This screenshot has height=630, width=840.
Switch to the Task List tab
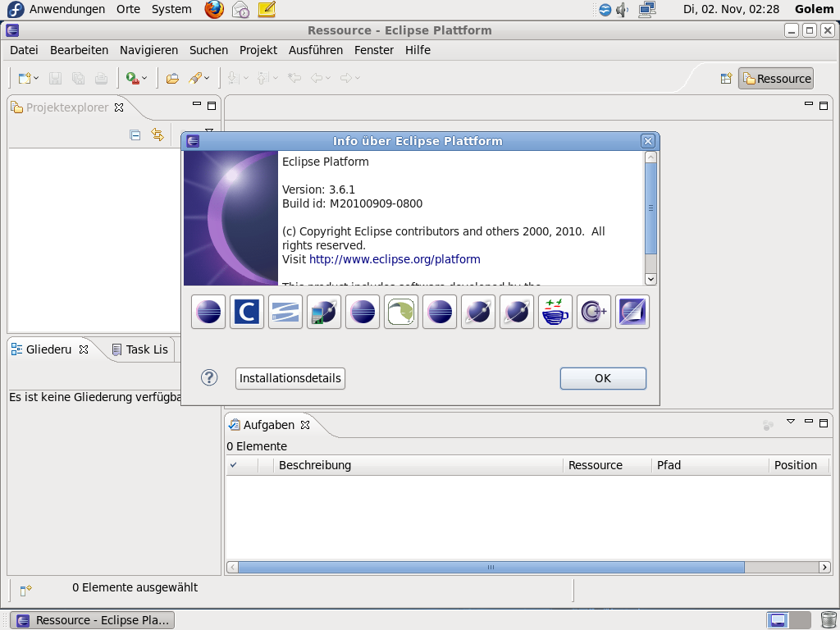coord(139,349)
